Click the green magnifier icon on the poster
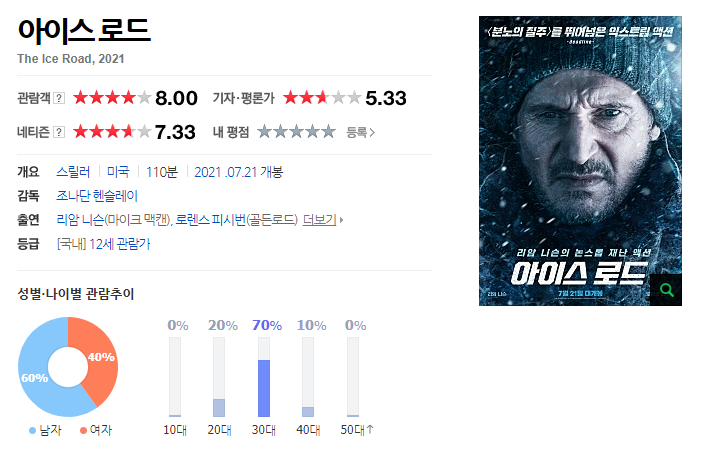 (x=666, y=290)
